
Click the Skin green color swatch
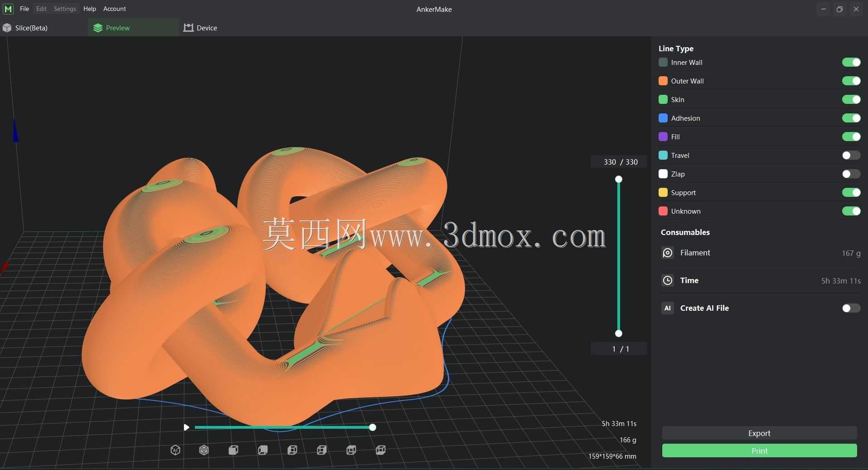point(663,99)
